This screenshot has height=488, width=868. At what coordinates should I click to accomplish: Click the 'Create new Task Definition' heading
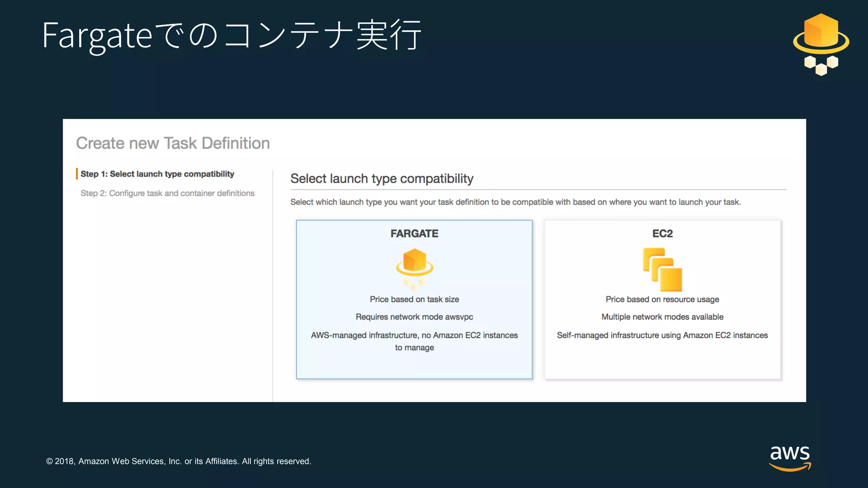tap(173, 144)
